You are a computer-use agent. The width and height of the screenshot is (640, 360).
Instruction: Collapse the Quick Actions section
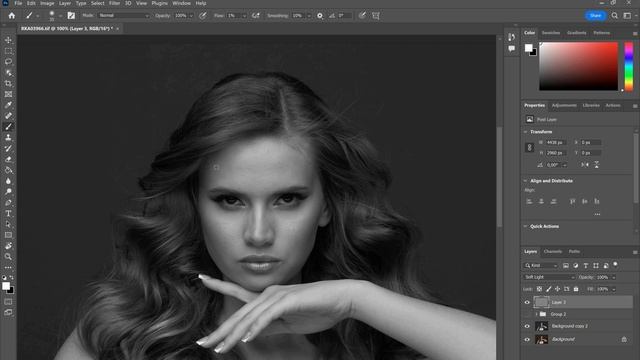tap(526, 227)
